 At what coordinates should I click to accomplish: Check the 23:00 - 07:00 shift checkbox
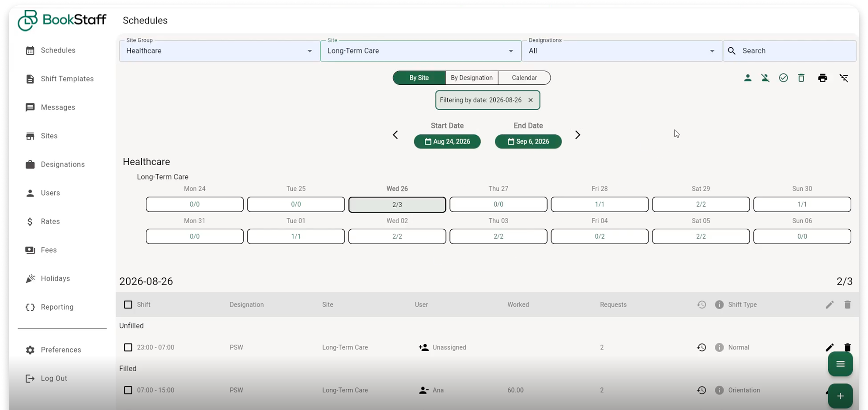[x=128, y=347]
